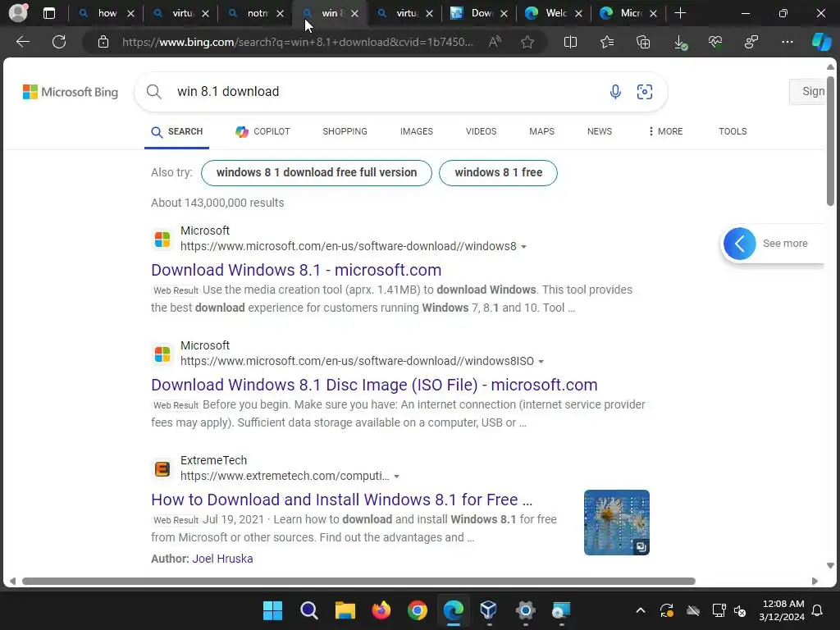
Task: Start voice search with the microphone icon
Action: click(x=615, y=92)
